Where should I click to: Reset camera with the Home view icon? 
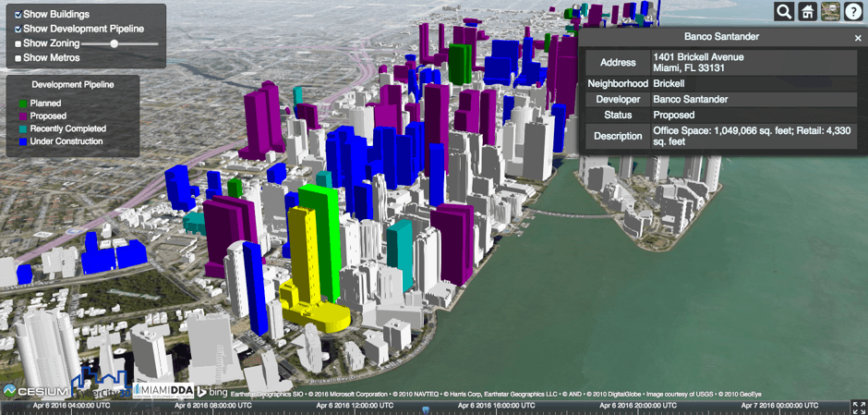[807, 11]
